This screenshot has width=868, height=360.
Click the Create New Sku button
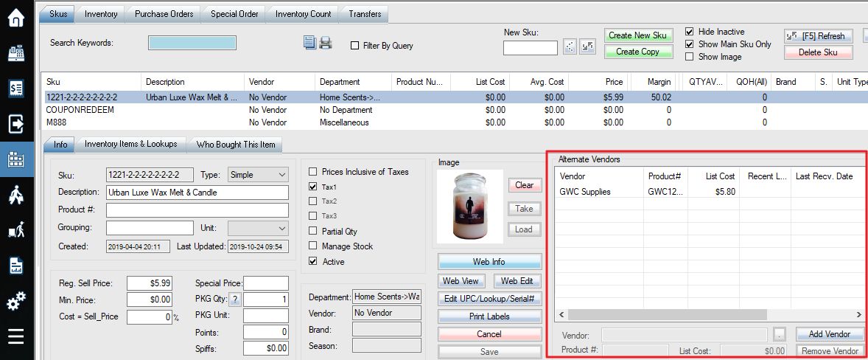click(x=637, y=35)
